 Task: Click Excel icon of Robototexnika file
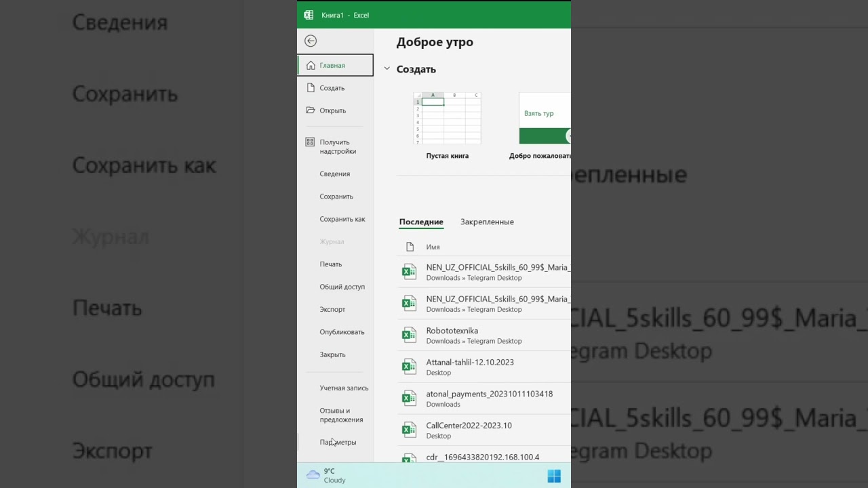[x=409, y=335]
